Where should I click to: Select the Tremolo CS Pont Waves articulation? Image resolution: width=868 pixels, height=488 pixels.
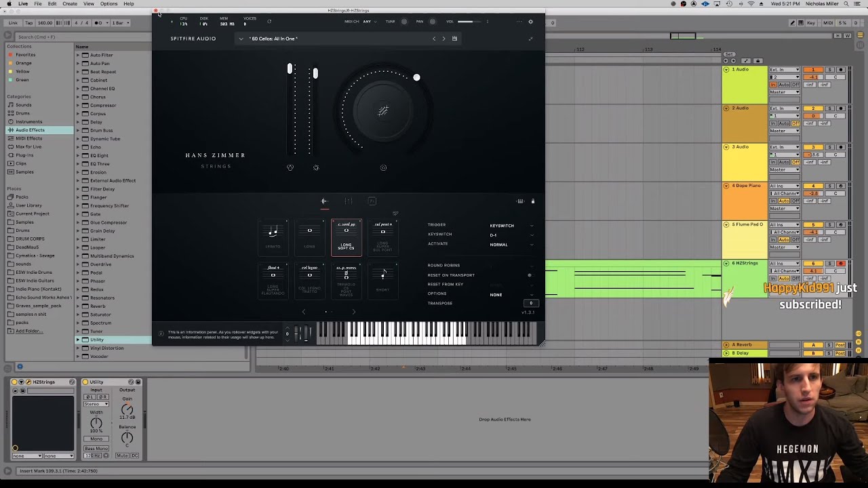pos(346,281)
